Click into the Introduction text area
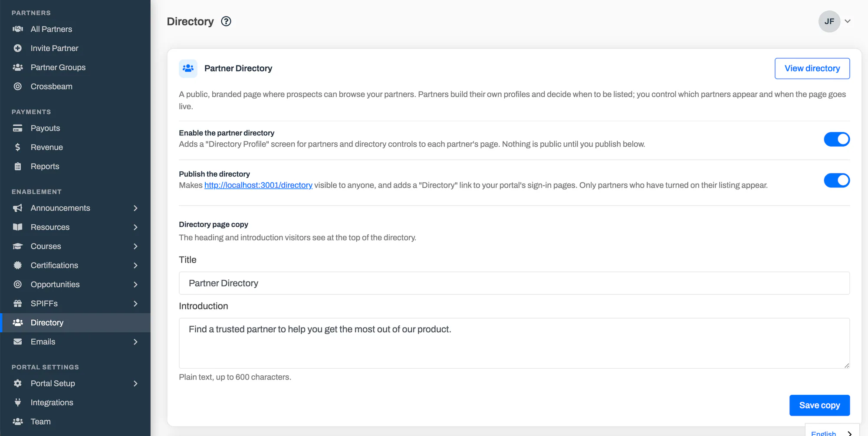Viewport: 868px width, 436px height. [514, 343]
